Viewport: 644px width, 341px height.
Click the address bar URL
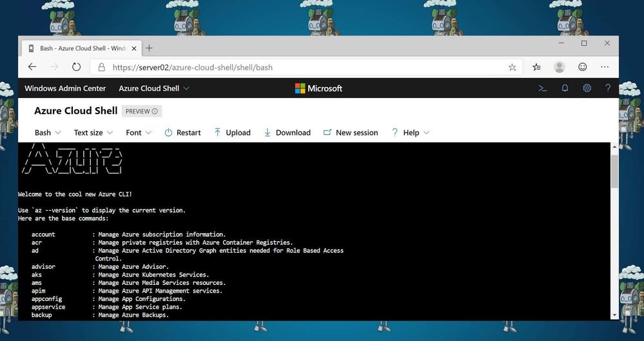(193, 68)
